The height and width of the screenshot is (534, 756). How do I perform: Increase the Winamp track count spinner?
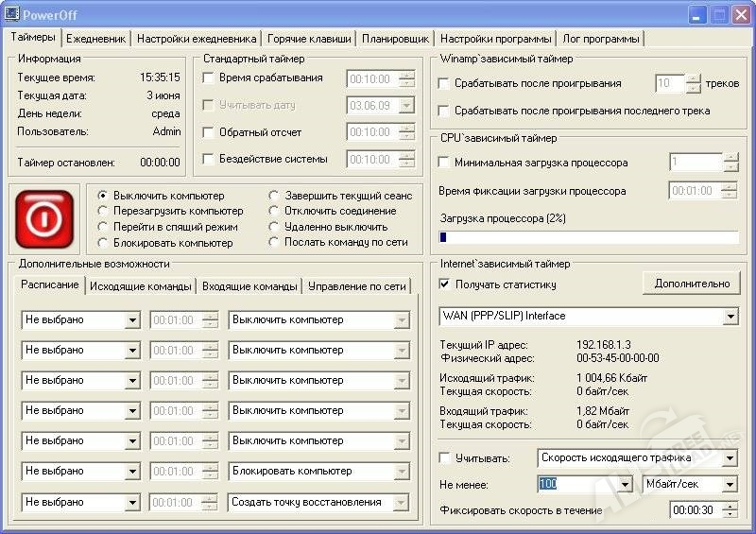point(694,78)
